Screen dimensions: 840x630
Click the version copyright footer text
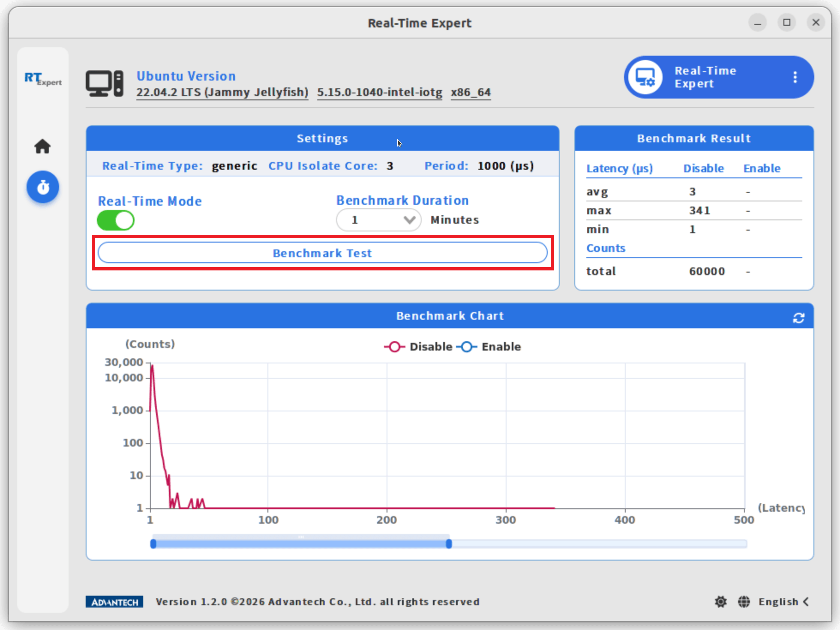pos(318,602)
